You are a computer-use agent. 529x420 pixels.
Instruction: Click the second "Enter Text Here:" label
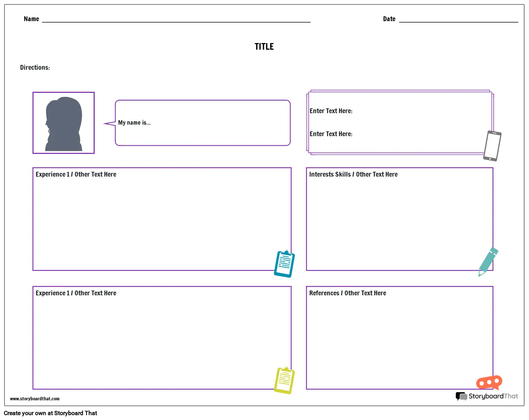pyautogui.click(x=331, y=134)
